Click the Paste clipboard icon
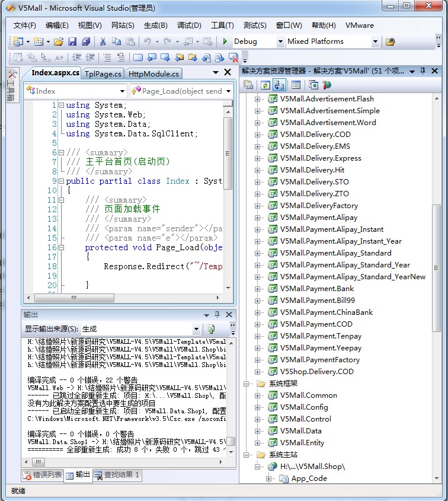Viewport: 448px width, 501px height. pyautogui.click(x=130, y=42)
